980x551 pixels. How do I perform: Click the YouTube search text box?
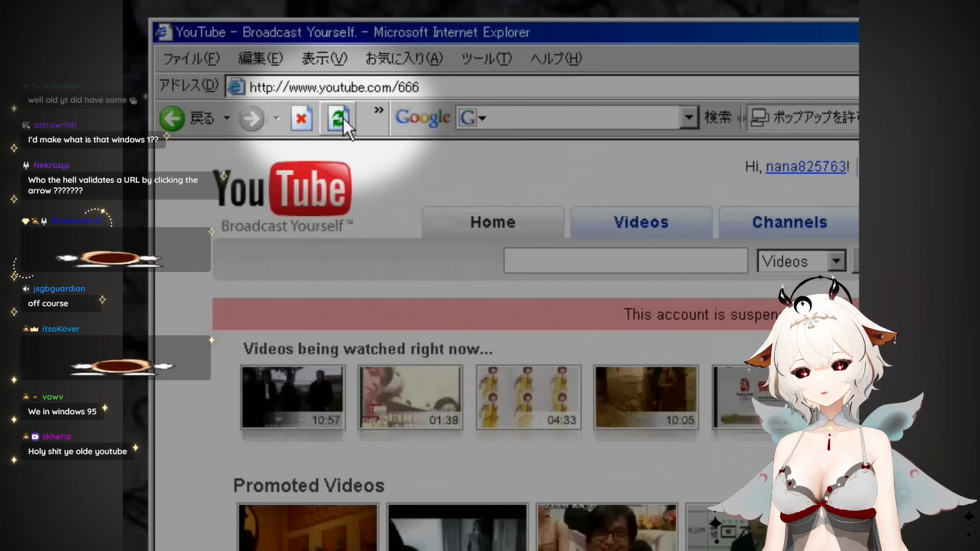pos(626,261)
